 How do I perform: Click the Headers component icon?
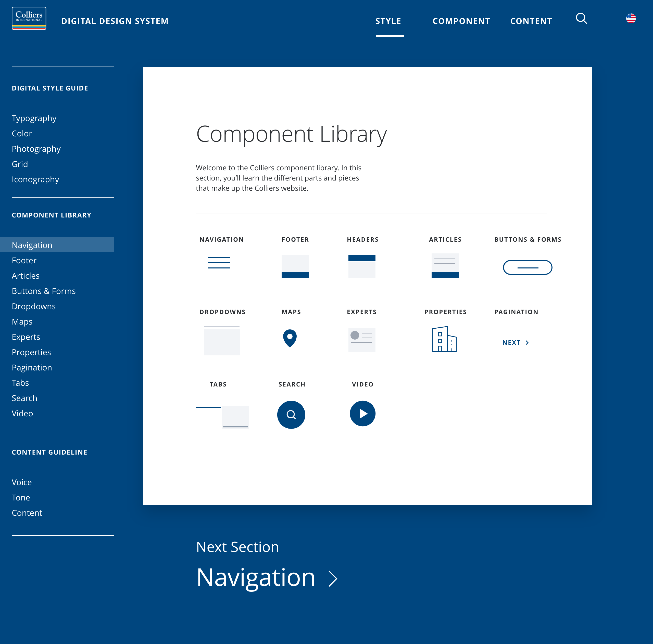tap(362, 266)
